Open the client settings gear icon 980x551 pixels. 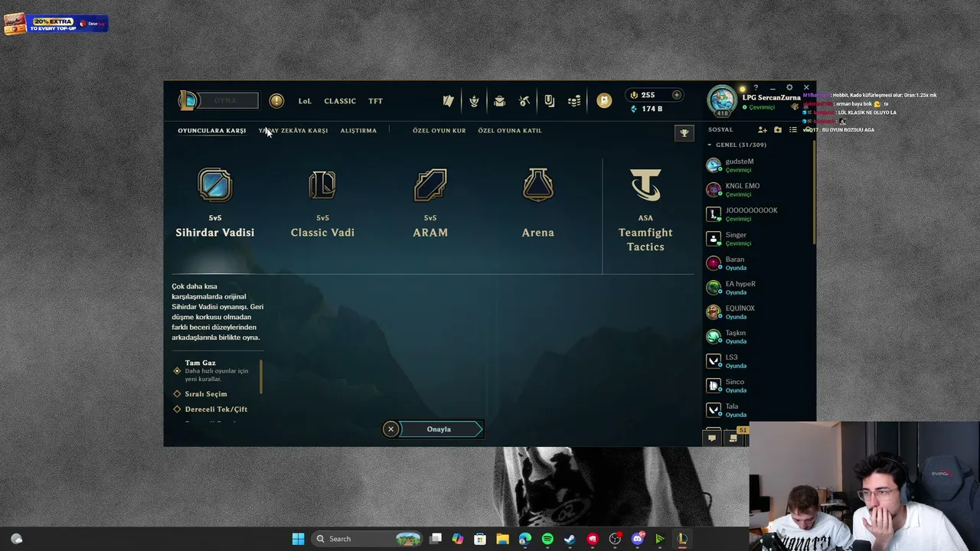point(789,87)
